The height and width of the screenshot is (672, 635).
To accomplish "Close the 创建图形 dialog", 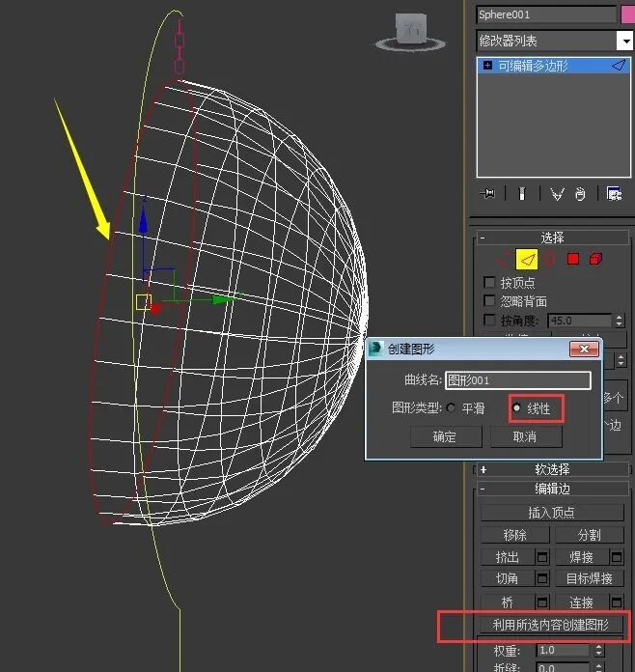I will click(x=584, y=349).
